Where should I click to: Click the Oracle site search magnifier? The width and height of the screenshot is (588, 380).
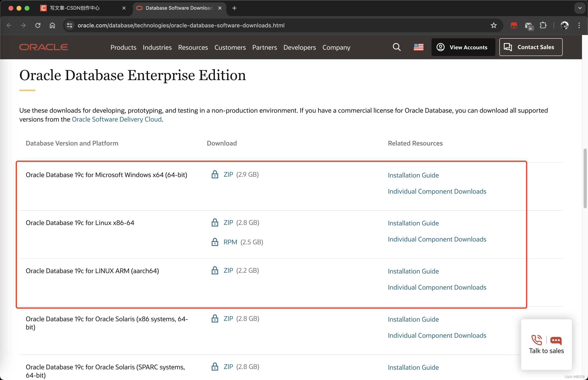point(396,47)
